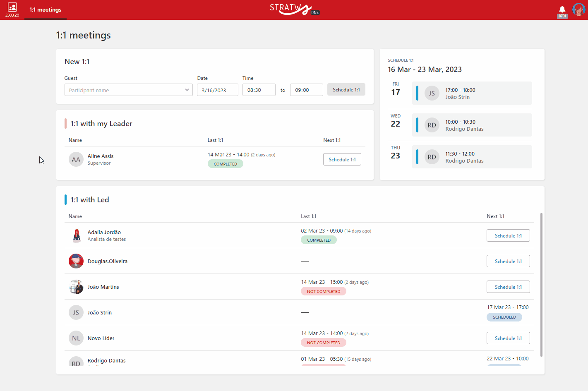Click the name Rodrigo Dantas in Led list
Image resolution: width=588 pixels, height=391 pixels.
[106, 360]
